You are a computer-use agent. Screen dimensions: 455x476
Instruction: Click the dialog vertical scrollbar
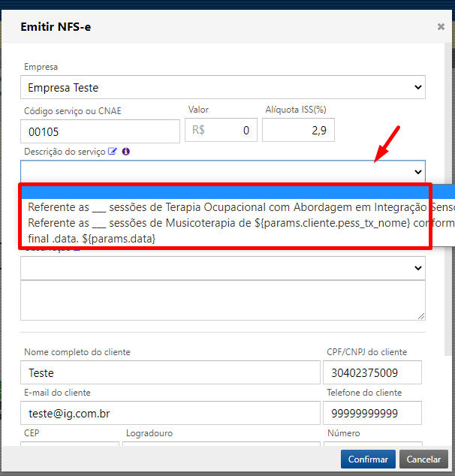[447, 199]
